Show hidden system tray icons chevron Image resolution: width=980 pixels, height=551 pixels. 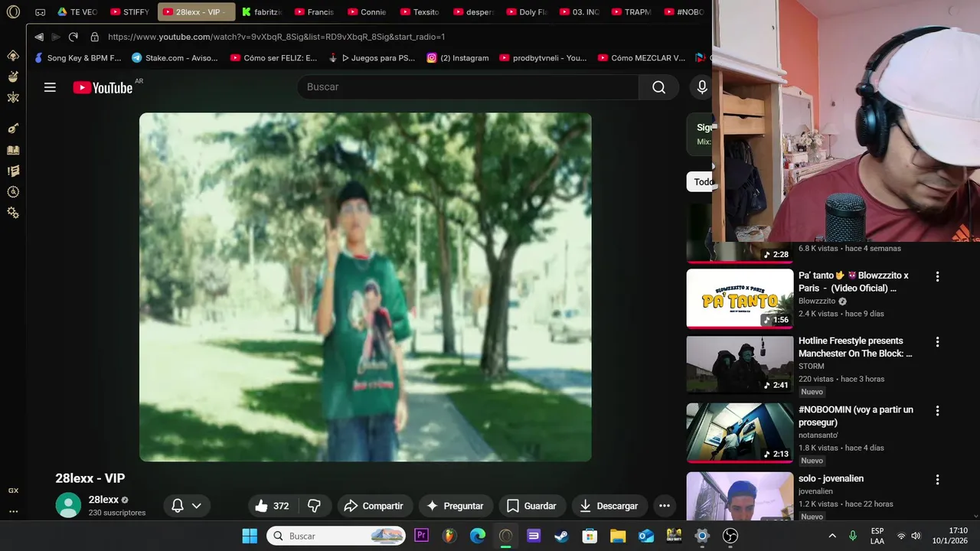tap(832, 536)
